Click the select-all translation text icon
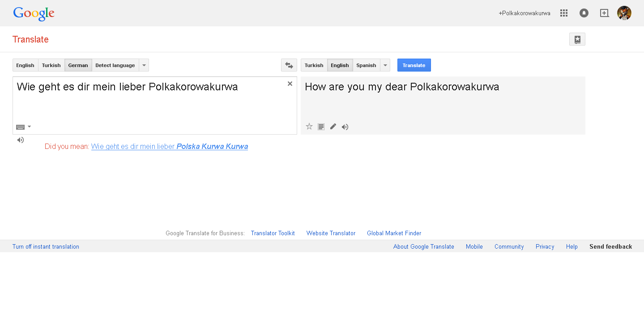The width and height of the screenshot is (644, 326). click(x=321, y=127)
